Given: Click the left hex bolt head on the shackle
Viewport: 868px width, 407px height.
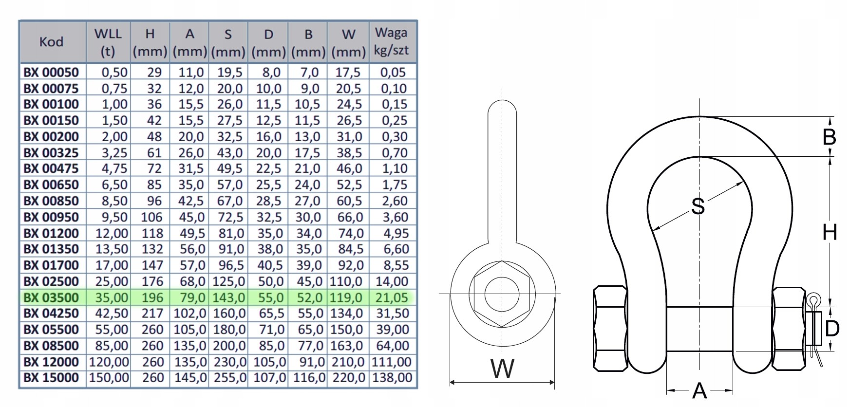Looking at the screenshot, I should 609,328.
